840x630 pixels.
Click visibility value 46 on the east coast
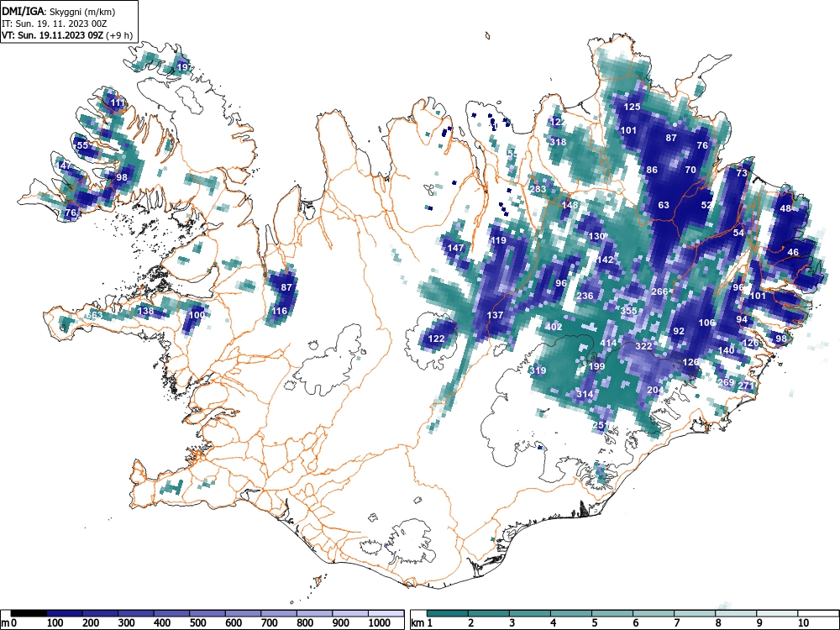point(793,252)
